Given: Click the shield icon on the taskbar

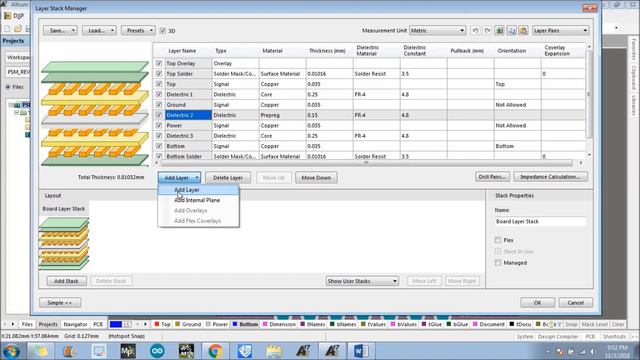Looking at the screenshot, I should coord(244,351).
